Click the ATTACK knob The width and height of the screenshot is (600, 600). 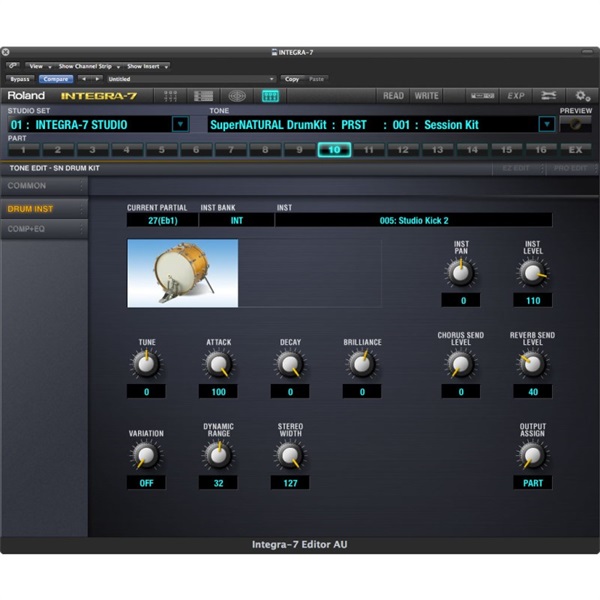218,364
